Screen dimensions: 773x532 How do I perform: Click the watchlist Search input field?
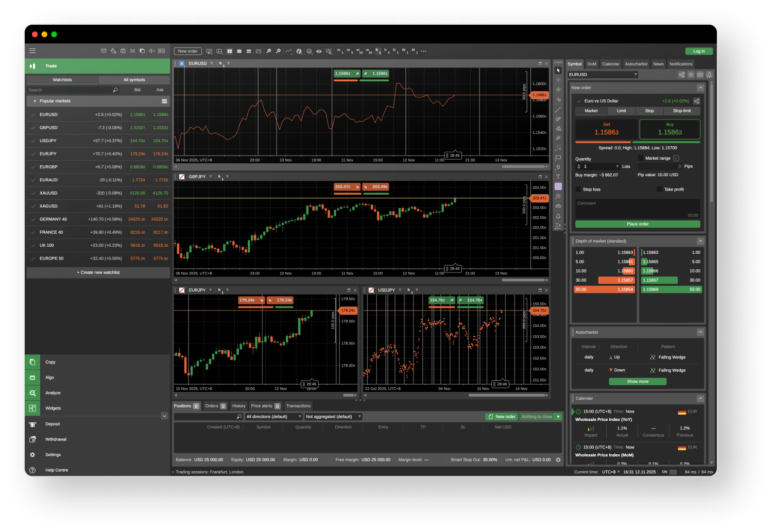click(x=70, y=90)
